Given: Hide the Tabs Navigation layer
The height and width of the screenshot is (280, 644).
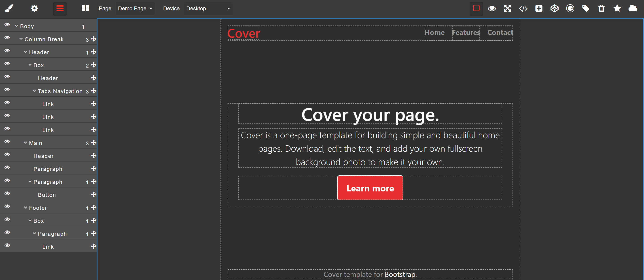Looking at the screenshot, I should pyautogui.click(x=7, y=89).
